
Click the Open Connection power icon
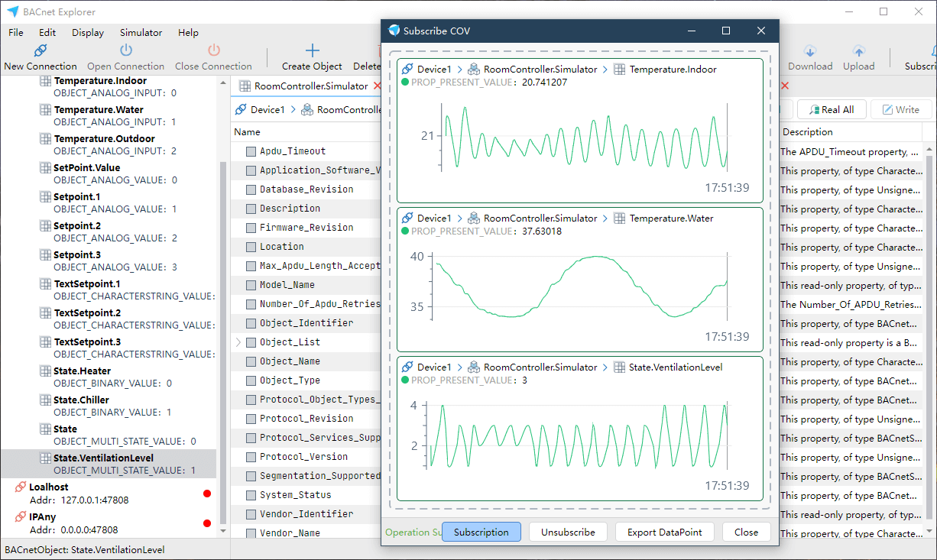[126, 50]
